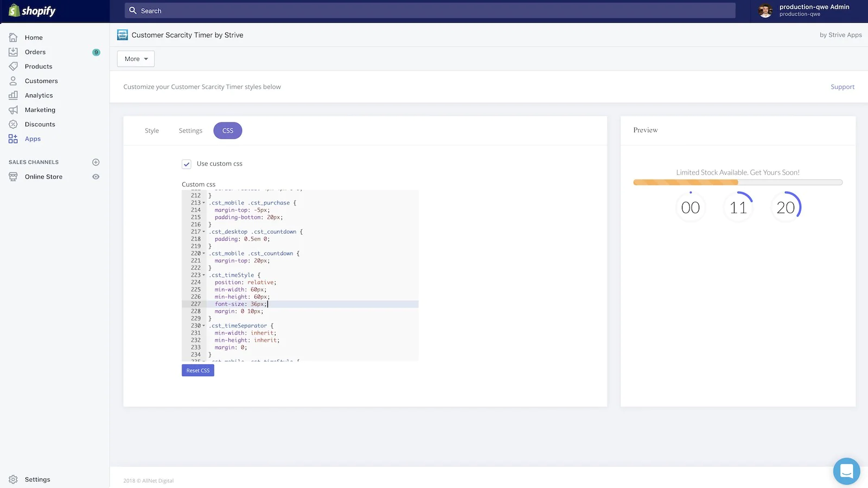Click the Shopify logo
868x488 pixels.
[32, 11]
